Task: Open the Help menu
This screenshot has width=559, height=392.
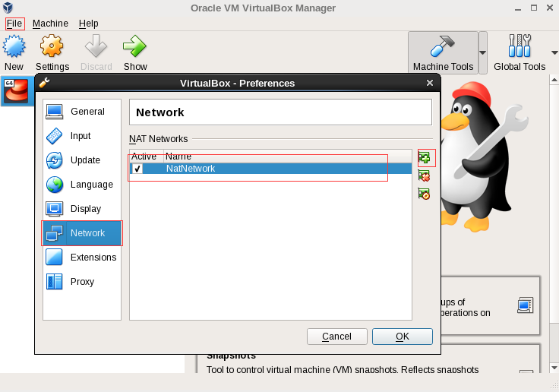Action: pyautogui.click(x=88, y=24)
